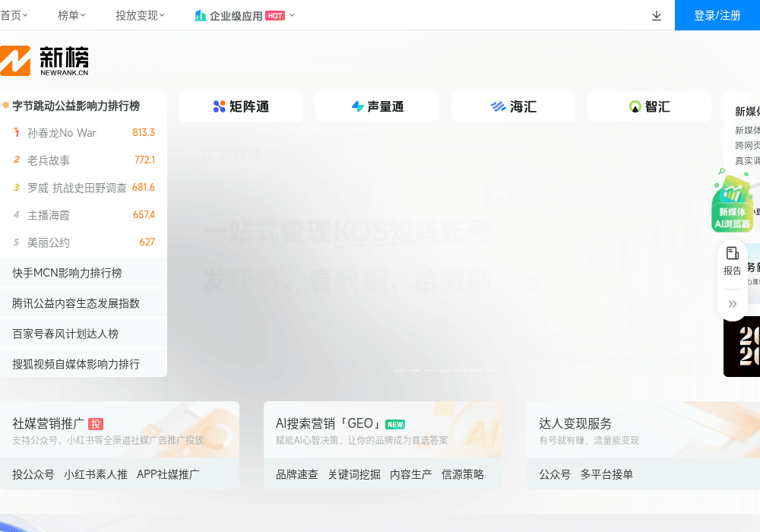Open 老兵故事 ranking entry
760x532 pixels.
(49, 160)
